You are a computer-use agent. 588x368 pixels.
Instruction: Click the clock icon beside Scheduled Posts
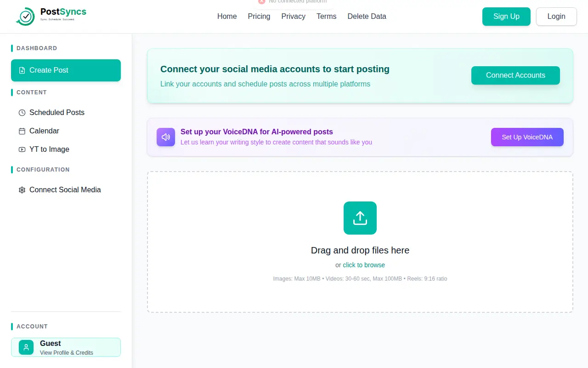(x=22, y=113)
